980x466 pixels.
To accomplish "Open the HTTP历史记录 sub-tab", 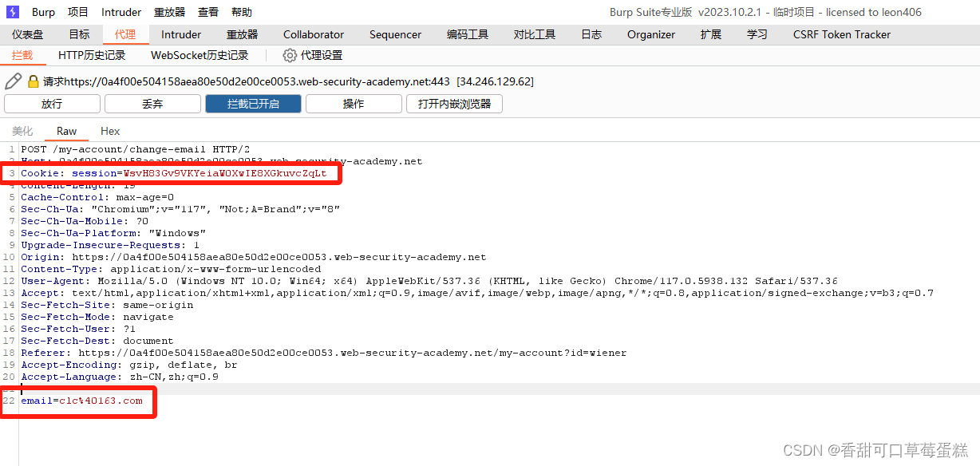I will 92,55.
